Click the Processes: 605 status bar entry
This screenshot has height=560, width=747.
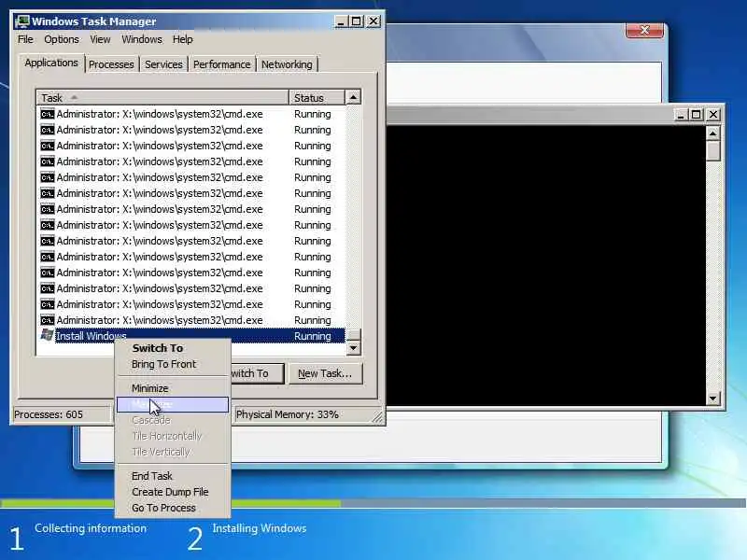click(62, 414)
